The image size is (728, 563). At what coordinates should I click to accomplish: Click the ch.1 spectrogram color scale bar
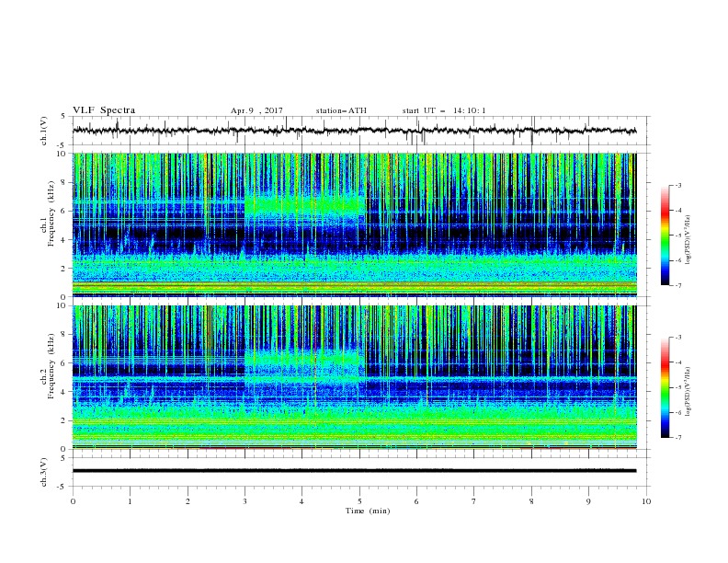pos(665,236)
